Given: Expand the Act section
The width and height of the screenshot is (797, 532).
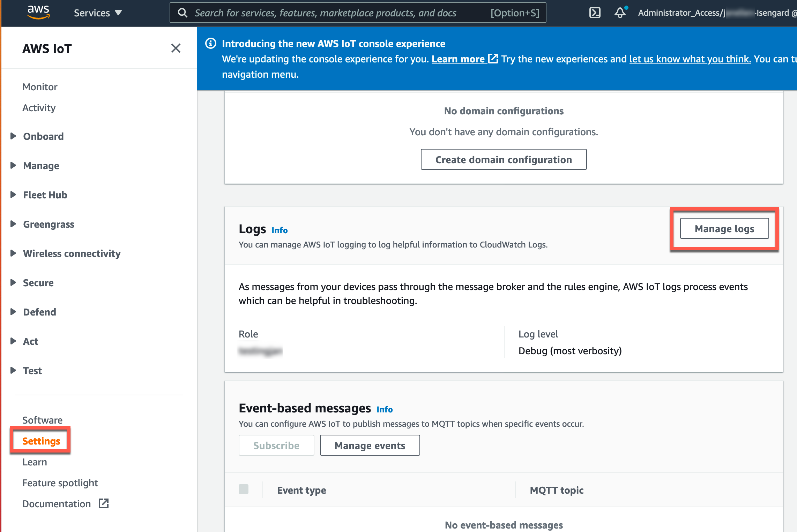Looking at the screenshot, I should pyautogui.click(x=13, y=341).
